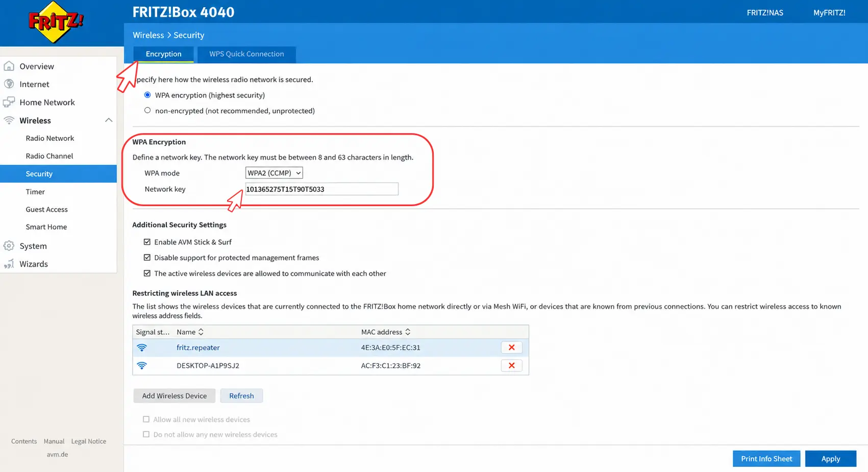868x472 pixels.
Task: Click the FRITZ! logo
Action: pos(56,22)
